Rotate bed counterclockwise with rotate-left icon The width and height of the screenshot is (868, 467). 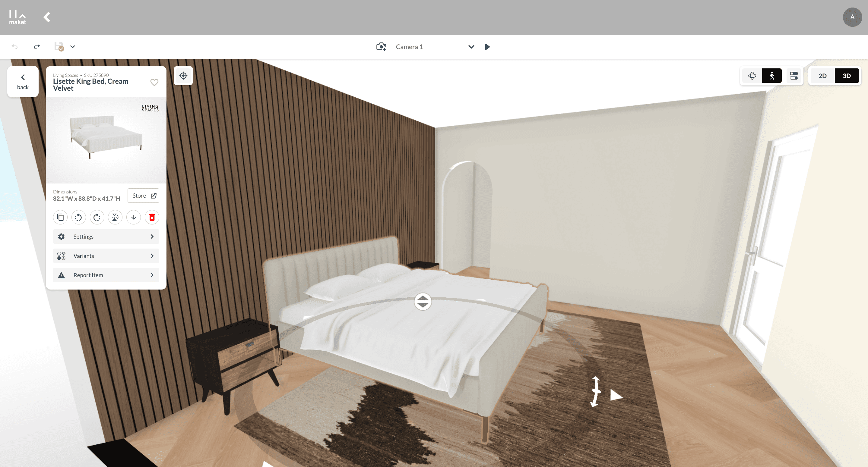click(x=78, y=217)
